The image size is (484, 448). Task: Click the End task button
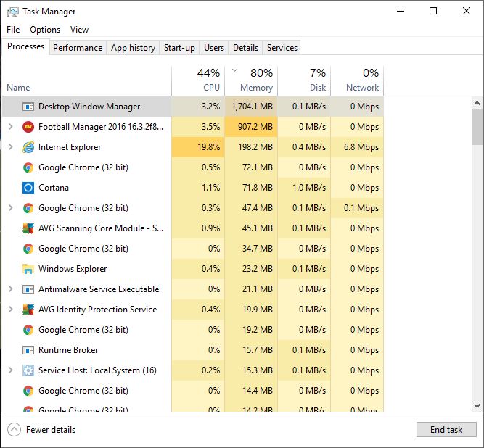(446, 429)
